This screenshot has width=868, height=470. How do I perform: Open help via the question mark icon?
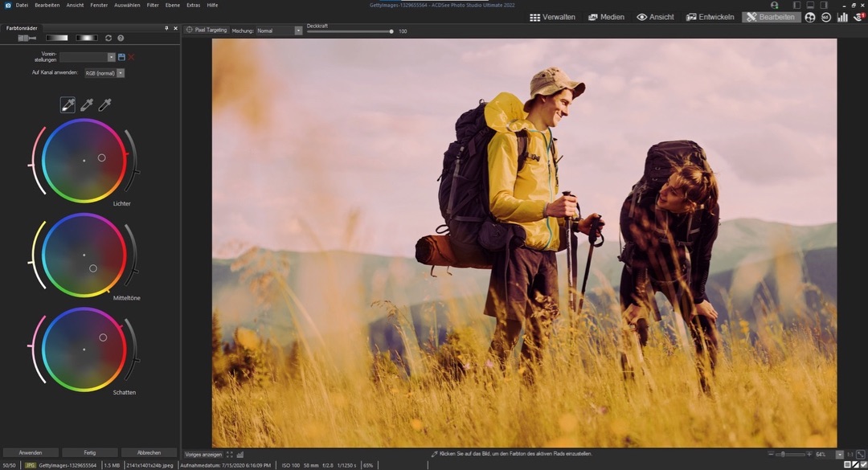(x=121, y=38)
